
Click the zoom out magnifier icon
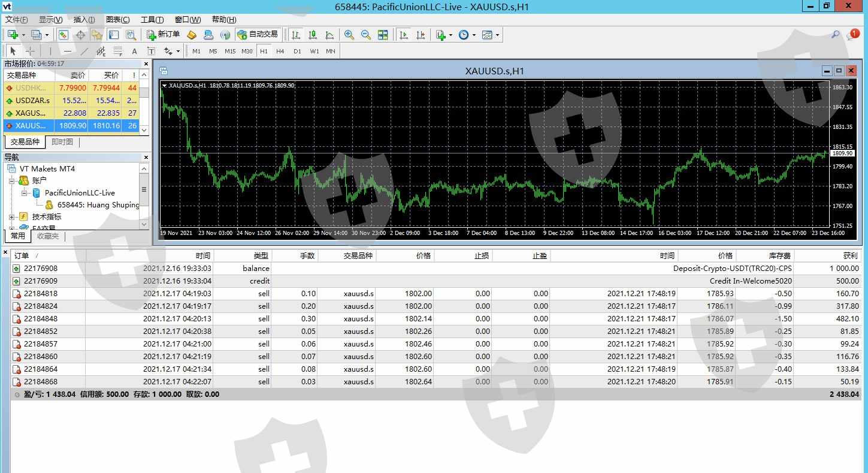(365, 35)
